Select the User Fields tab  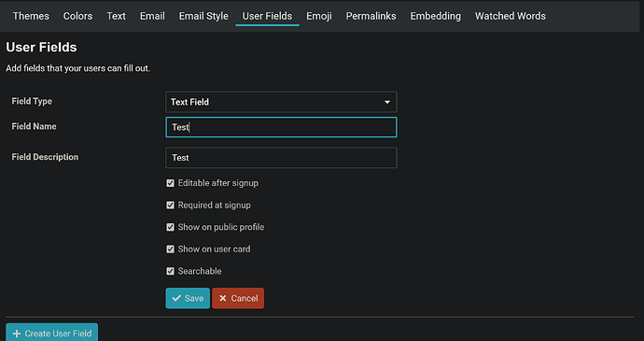(267, 16)
